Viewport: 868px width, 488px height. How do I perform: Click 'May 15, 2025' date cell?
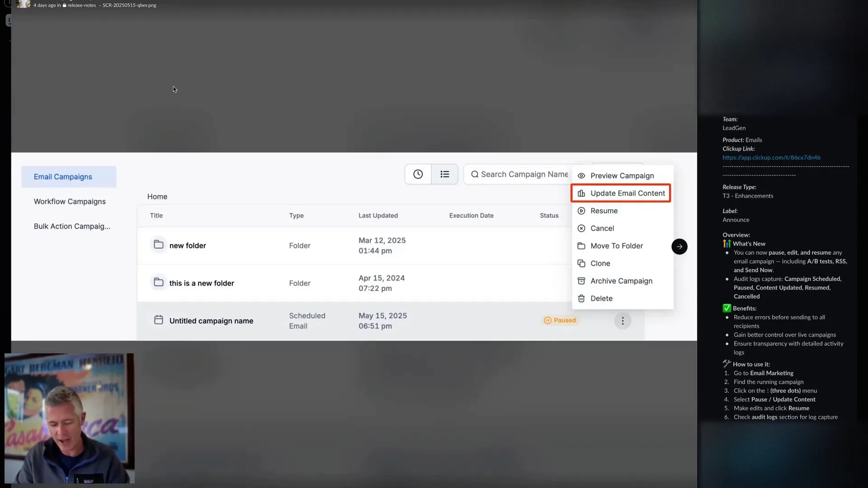click(382, 321)
